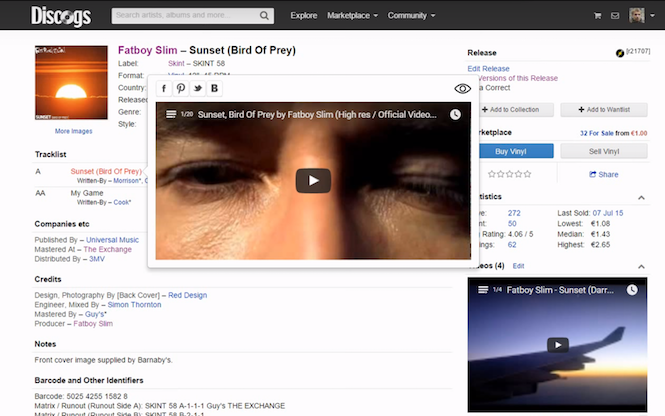Open the Community dropdown menu
This screenshot has height=416, width=665.
tap(411, 16)
